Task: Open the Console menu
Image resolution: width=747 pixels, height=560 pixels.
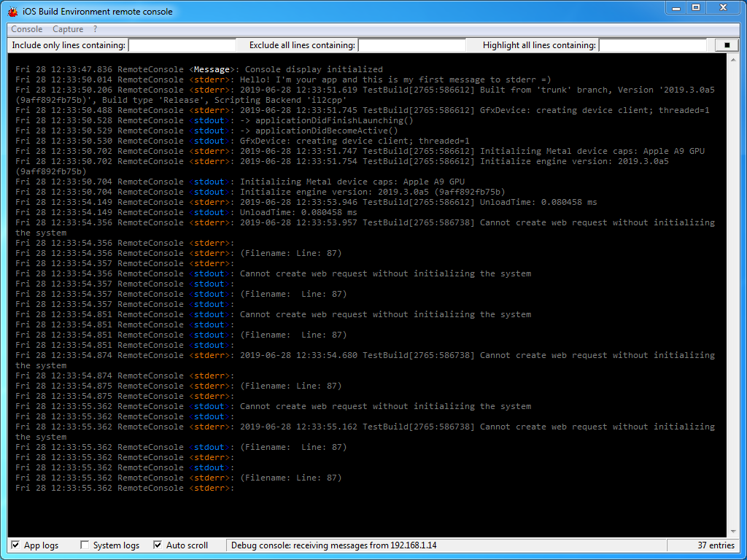Action: pos(27,29)
